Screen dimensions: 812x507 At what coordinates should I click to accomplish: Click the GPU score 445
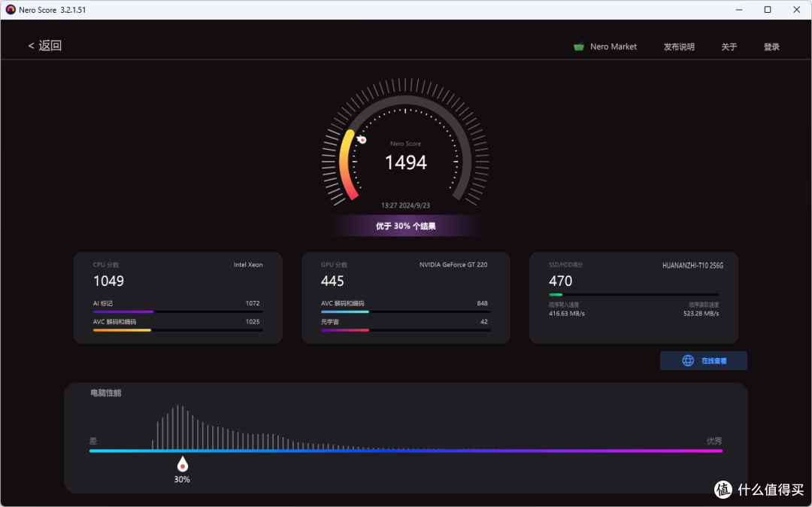click(x=332, y=281)
